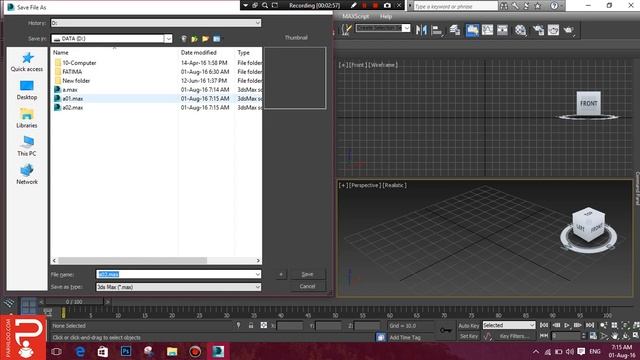Click Edit Named Selection Sets icon

[347, 29]
